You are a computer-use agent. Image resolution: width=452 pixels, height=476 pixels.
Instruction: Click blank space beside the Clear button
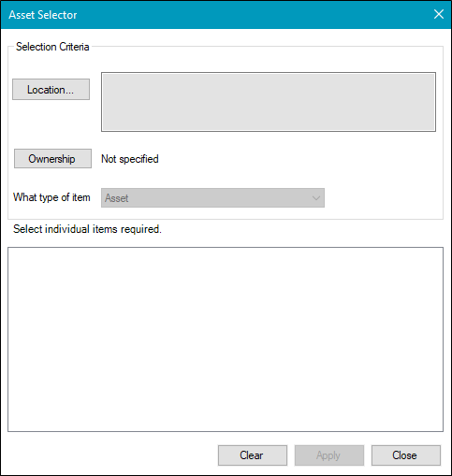112,455
